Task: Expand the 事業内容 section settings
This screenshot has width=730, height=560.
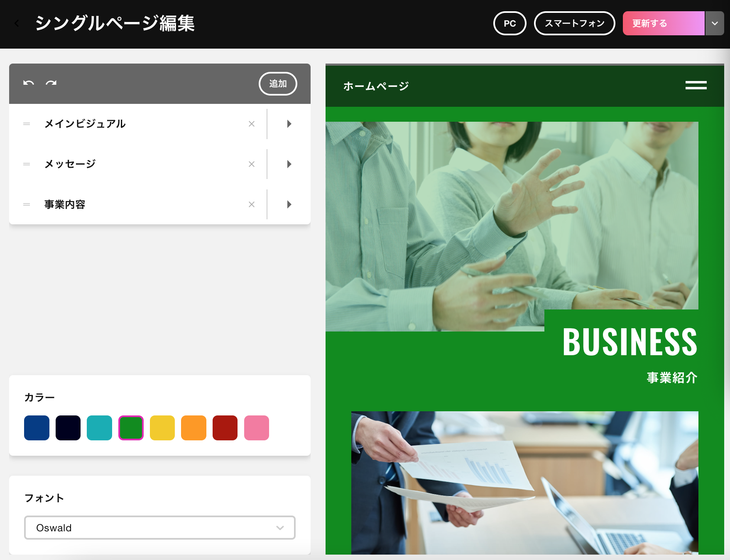Action: tap(289, 204)
